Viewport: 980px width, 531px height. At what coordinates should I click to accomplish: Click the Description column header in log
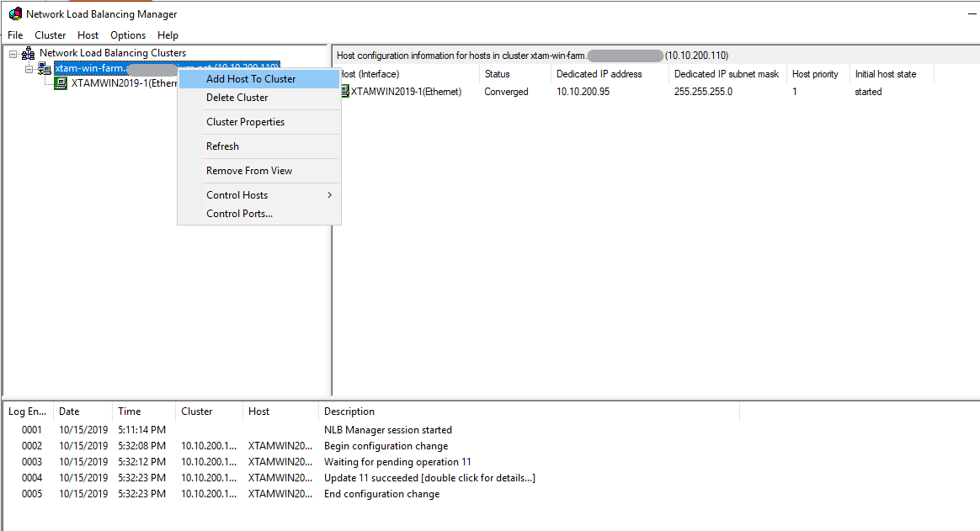coord(349,412)
